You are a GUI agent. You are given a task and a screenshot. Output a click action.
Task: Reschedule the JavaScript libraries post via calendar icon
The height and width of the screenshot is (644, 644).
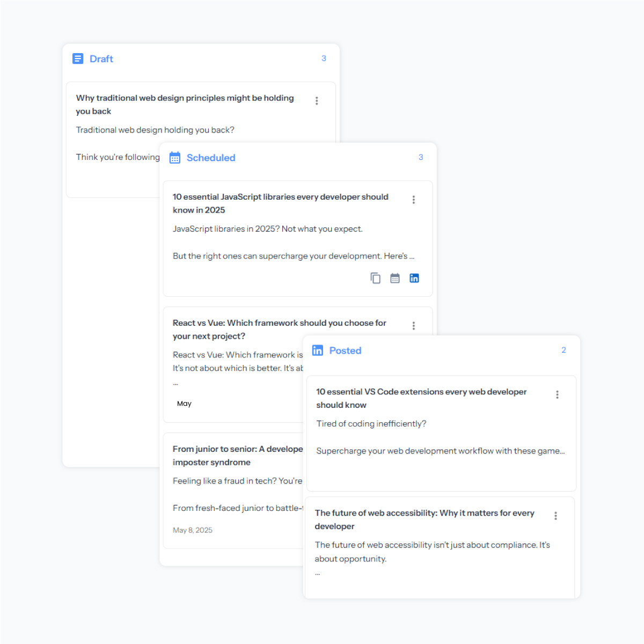point(395,278)
